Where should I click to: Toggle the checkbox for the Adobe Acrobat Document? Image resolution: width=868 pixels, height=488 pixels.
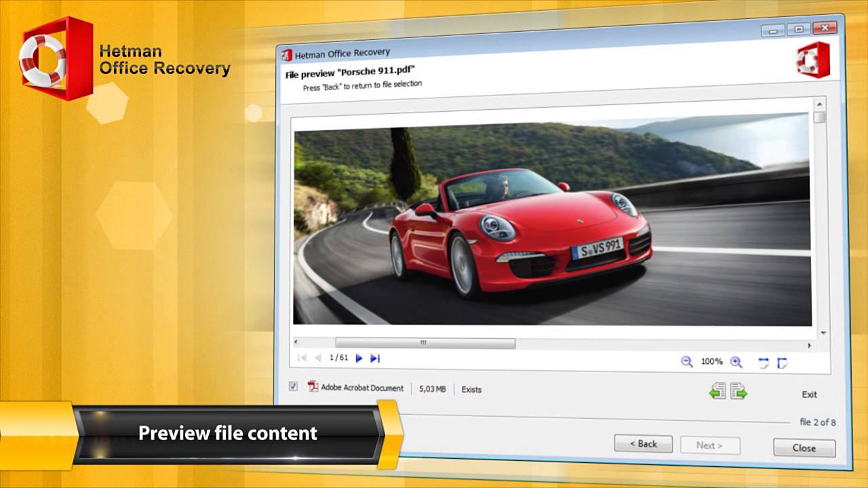point(293,386)
